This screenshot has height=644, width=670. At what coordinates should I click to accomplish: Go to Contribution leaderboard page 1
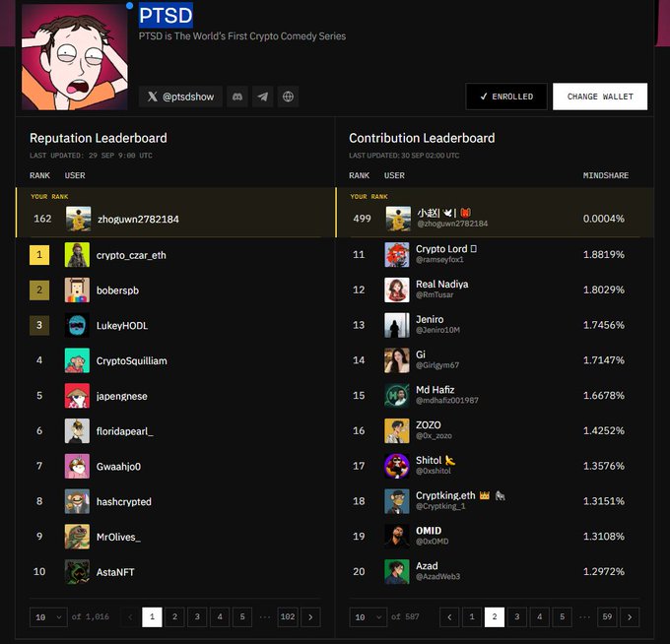(472, 617)
